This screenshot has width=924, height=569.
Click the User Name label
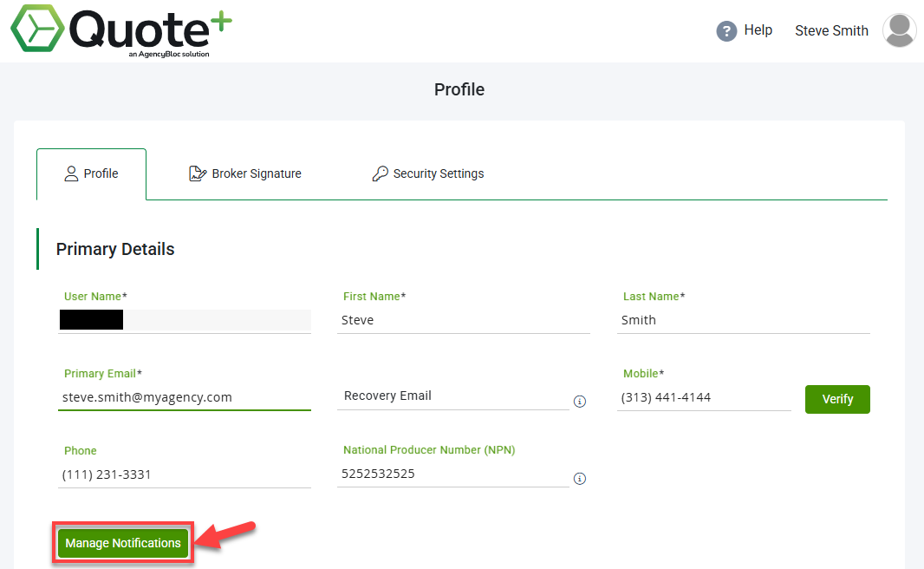pyautogui.click(x=95, y=297)
